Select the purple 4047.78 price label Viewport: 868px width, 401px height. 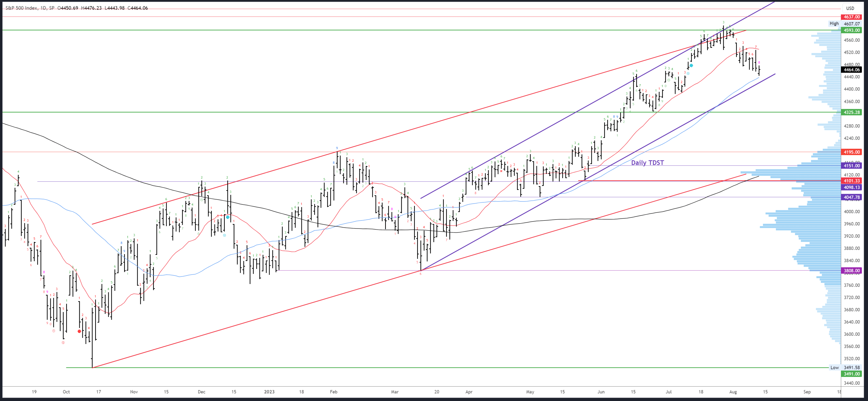[x=851, y=197]
